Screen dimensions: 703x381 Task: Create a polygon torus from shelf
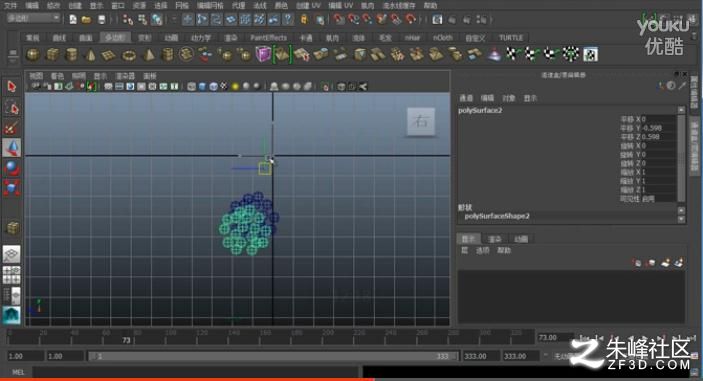click(x=129, y=55)
